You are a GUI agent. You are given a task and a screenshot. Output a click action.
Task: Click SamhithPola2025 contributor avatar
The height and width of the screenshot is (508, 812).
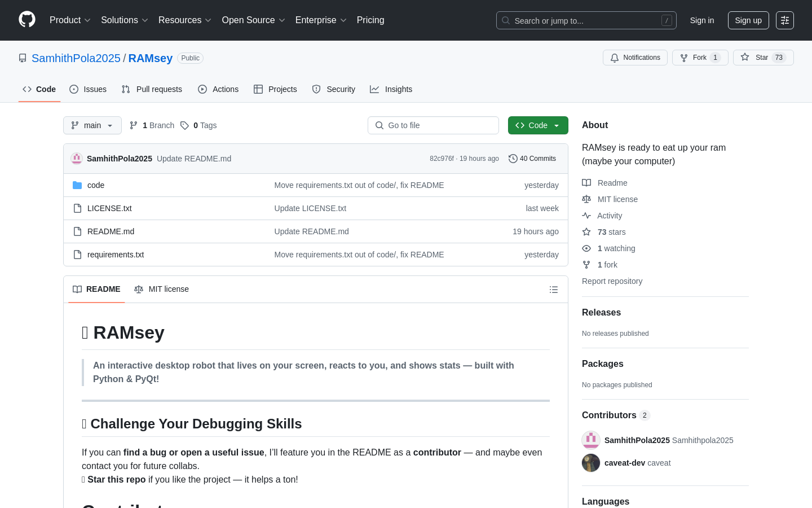pos(591,440)
